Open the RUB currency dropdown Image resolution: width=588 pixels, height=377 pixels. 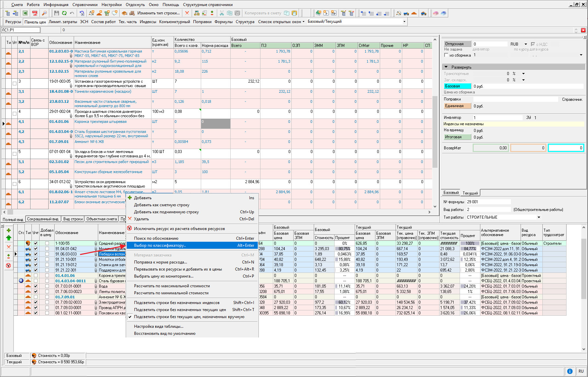[526, 44]
